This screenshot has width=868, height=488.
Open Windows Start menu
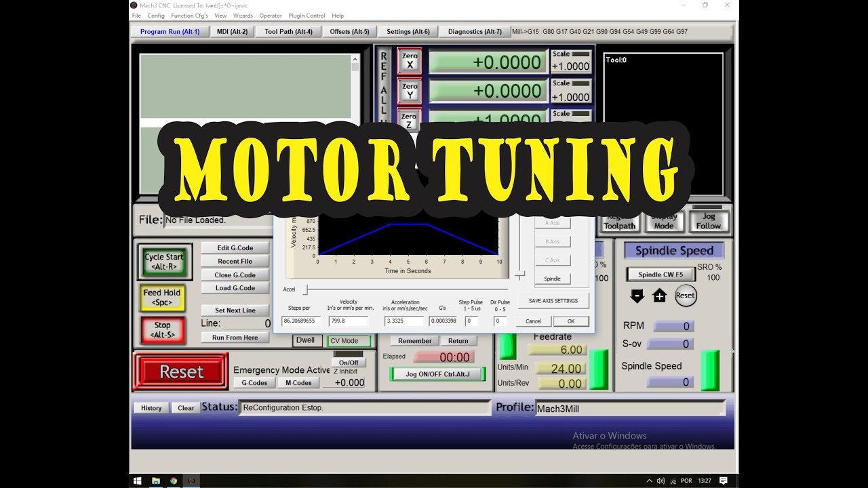pyautogui.click(x=138, y=481)
